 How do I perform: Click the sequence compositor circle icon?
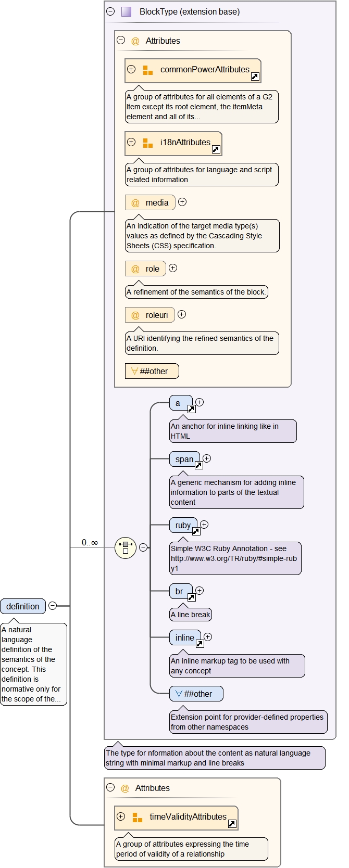pyautogui.click(x=126, y=547)
